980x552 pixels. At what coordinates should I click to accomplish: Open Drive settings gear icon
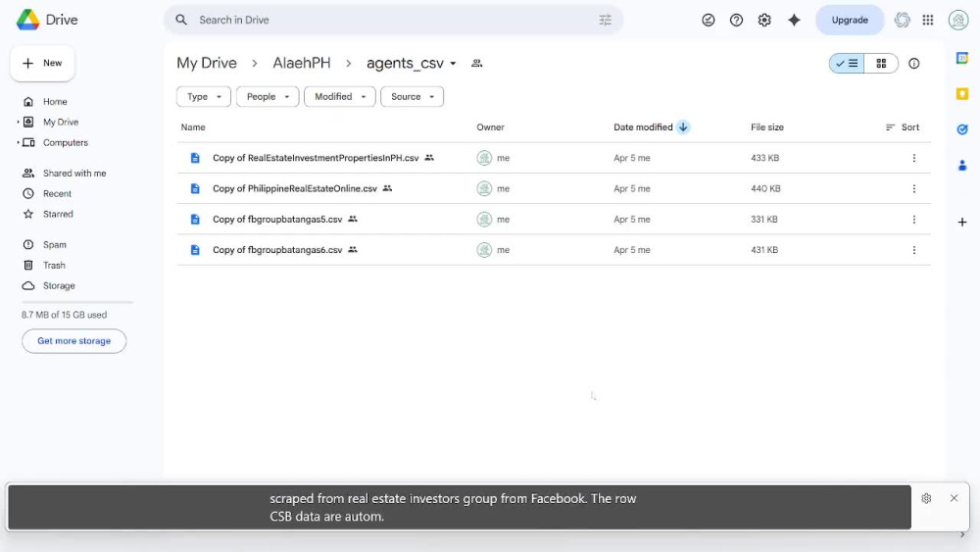point(764,20)
